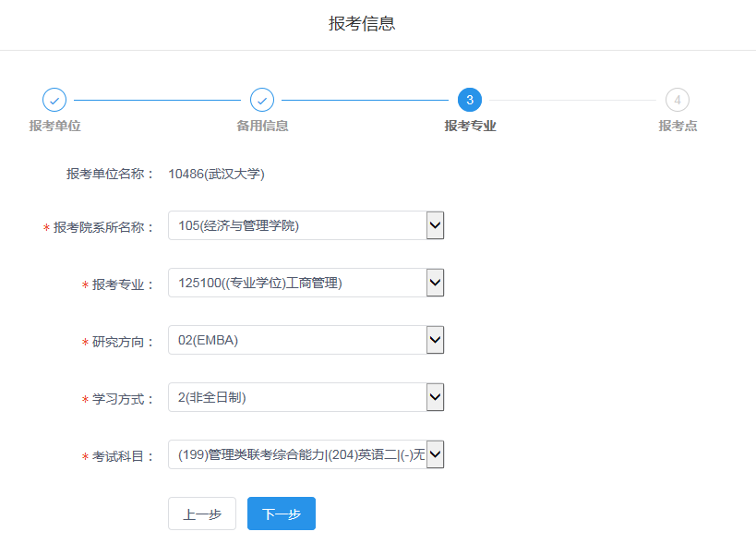Open the 研究方向 dropdown arrow
This screenshot has width=756, height=556.
pyautogui.click(x=435, y=340)
